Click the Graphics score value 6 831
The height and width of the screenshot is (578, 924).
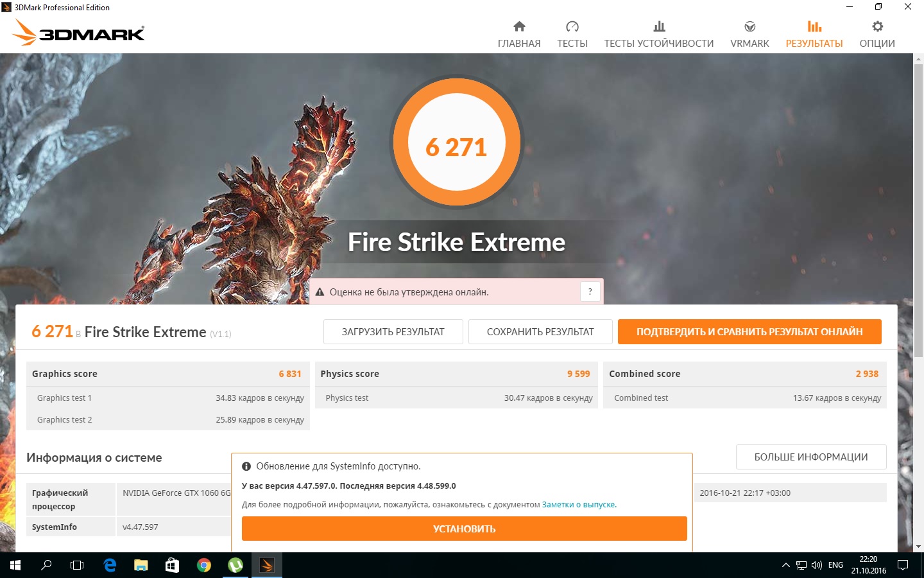coord(290,374)
